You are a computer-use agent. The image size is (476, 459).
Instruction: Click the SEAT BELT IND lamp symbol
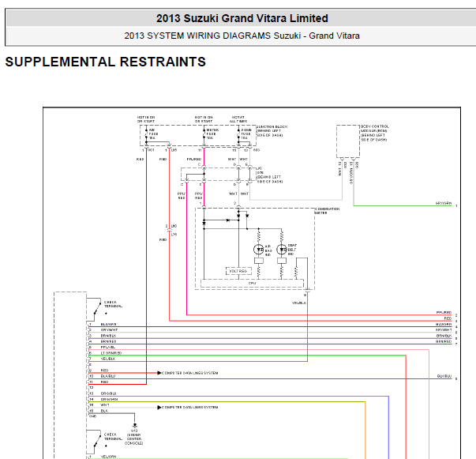[282, 250]
